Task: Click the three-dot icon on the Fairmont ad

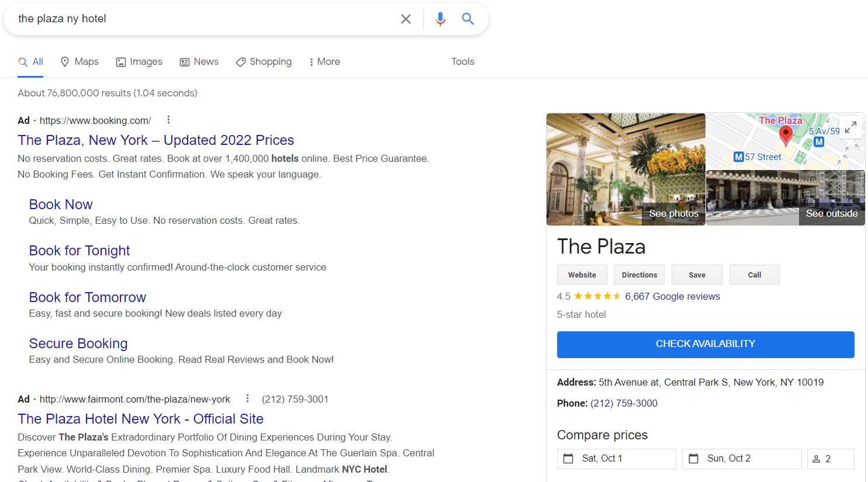Action: pyautogui.click(x=247, y=398)
